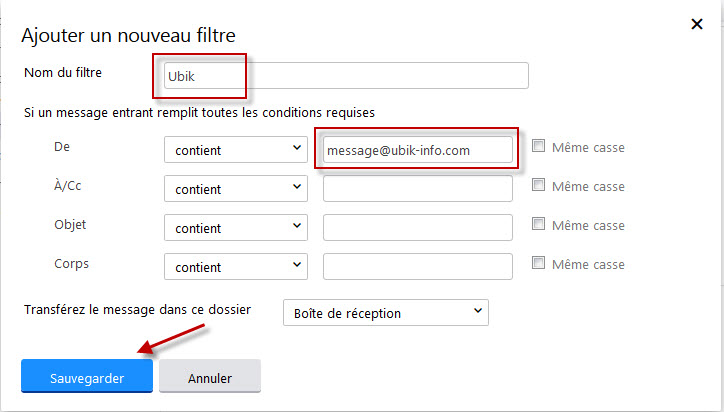This screenshot has width=724, height=412.
Task: Click the Corps value text field
Action: pos(417,267)
